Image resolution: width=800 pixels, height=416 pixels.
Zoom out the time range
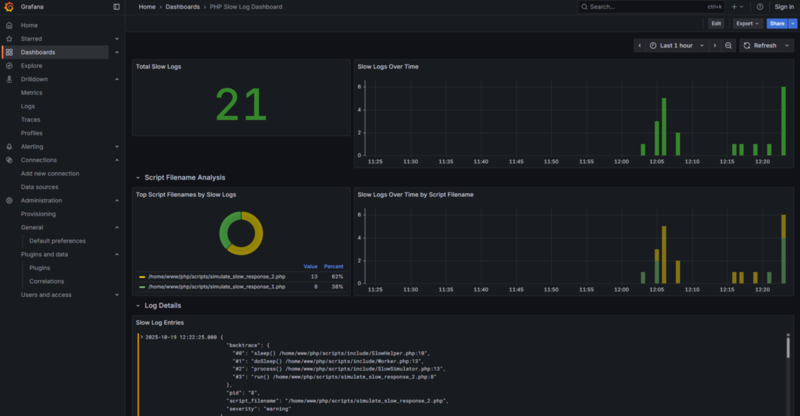728,45
